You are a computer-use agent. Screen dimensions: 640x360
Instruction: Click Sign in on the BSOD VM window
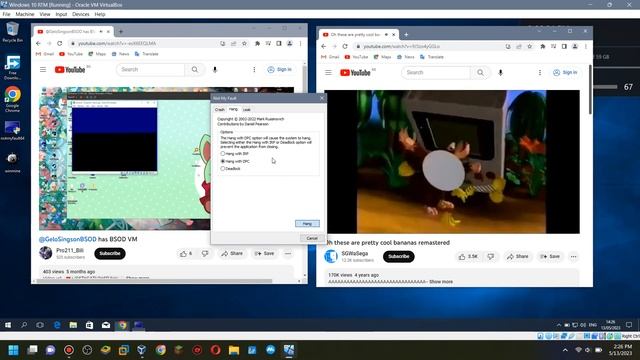click(280, 69)
